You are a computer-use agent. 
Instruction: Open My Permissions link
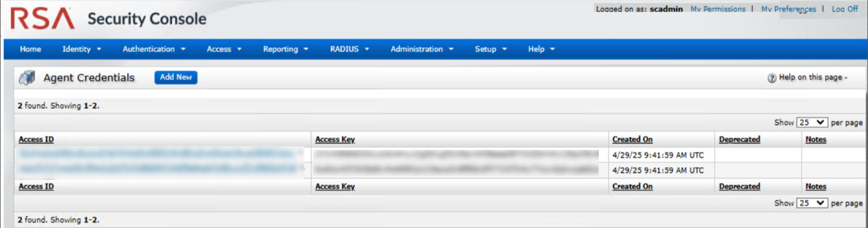click(x=718, y=9)
